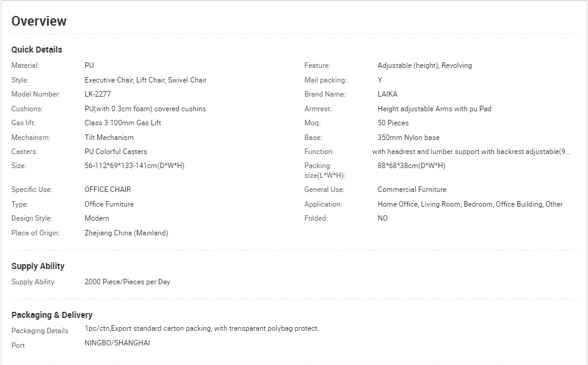Viewport: 588px width, 365px height.
Task: Click the packing size 88*68*38cm value
Action: coord(412,166)
